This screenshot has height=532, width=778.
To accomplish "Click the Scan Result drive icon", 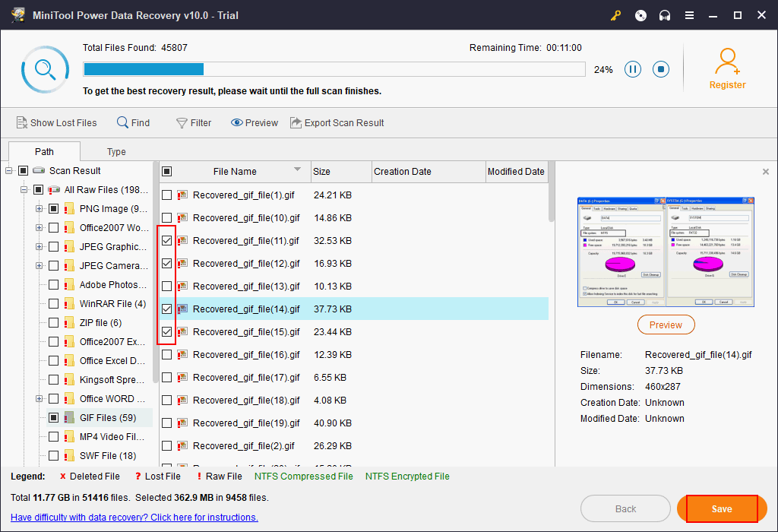I will coord(39,171).
